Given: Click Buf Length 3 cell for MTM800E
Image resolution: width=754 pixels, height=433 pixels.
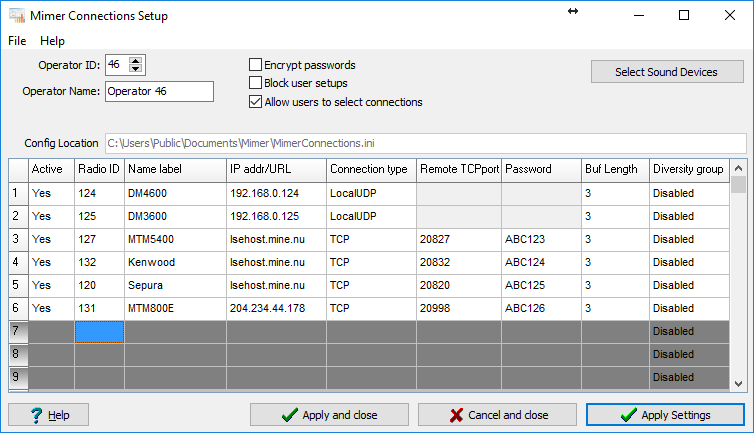Looking at the screenshot, I should coord(616,308).
